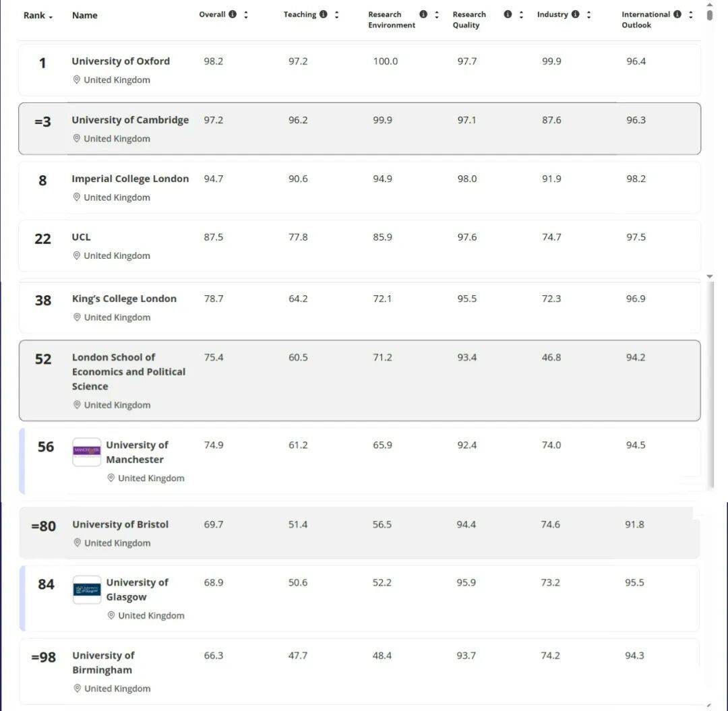Click the University of Manchester logo
This screenshot has height=711, width=728.
tap(87, 452)
